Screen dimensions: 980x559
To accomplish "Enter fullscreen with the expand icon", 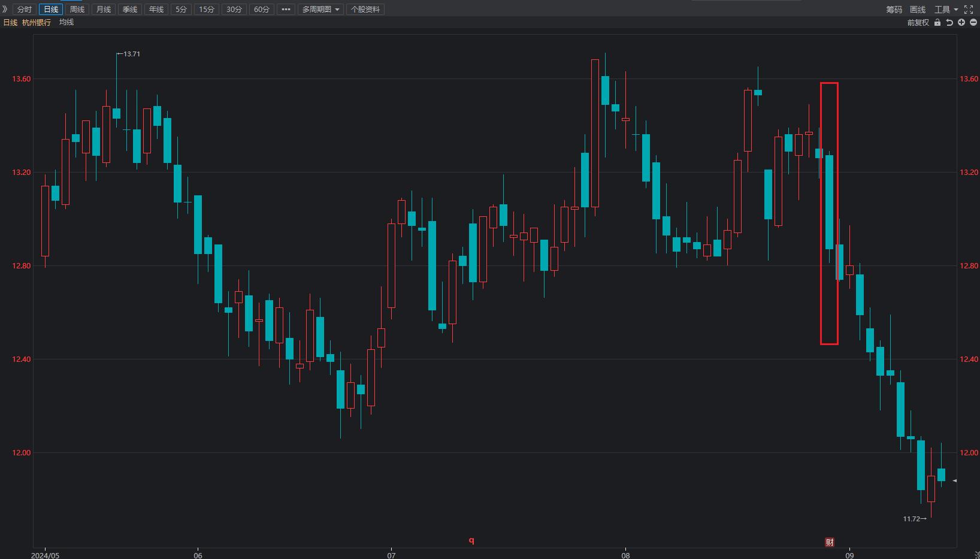I will 969,10.
